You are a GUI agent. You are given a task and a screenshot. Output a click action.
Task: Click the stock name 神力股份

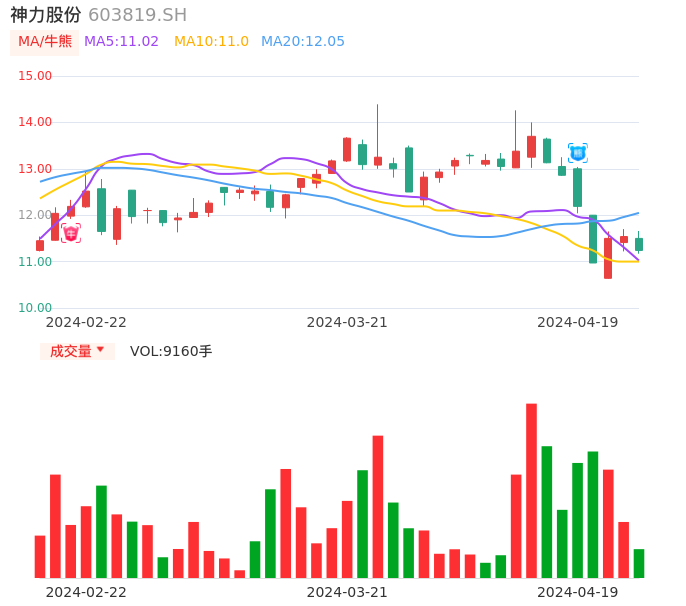point(46,15)
